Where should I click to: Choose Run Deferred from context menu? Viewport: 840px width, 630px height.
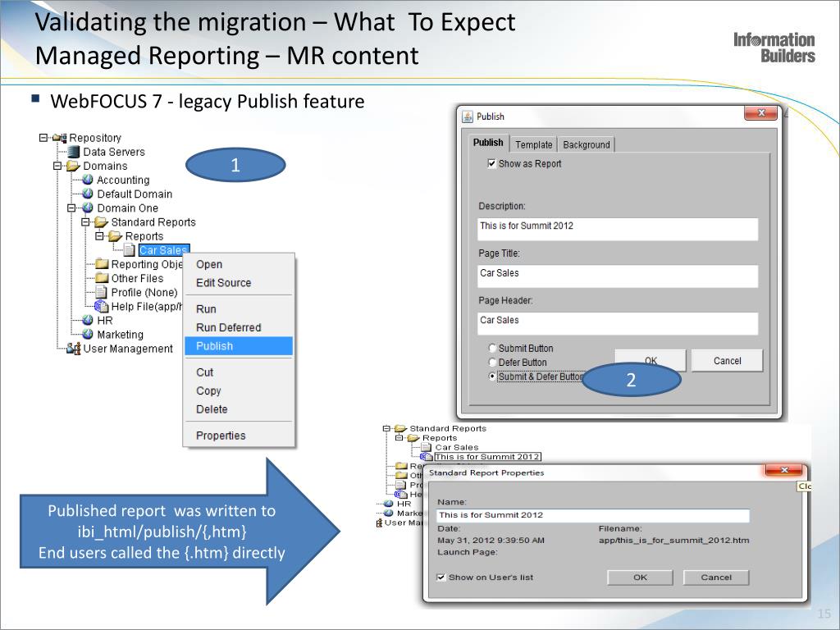pyautogui.click(x=239, y=327)
